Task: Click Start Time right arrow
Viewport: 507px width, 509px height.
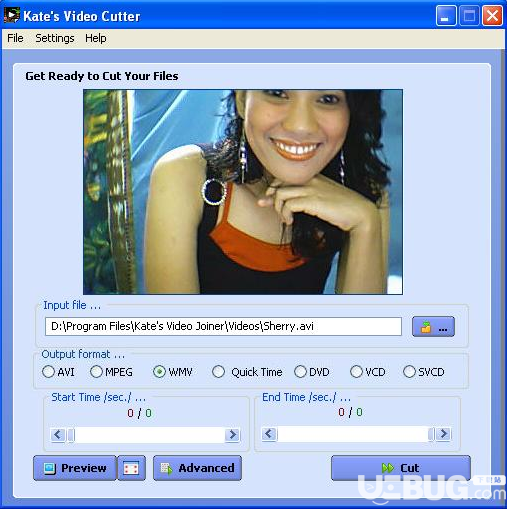Action: click(x=232, y=435)
